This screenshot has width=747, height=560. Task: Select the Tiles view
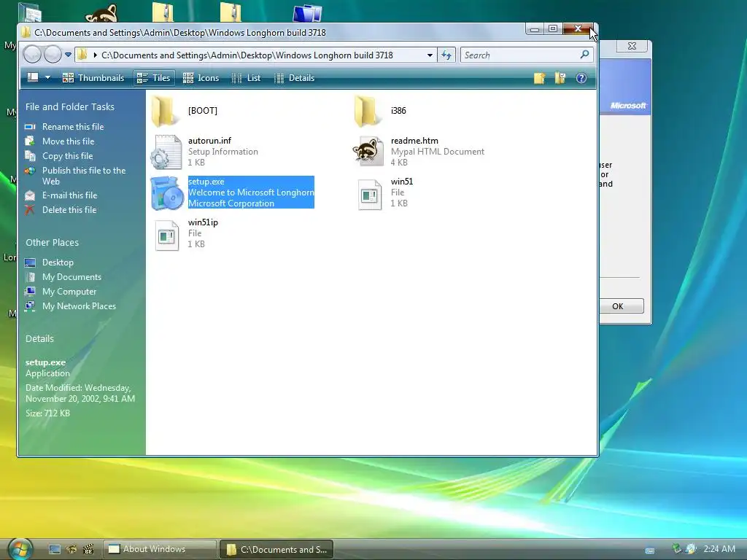[153, 77]
